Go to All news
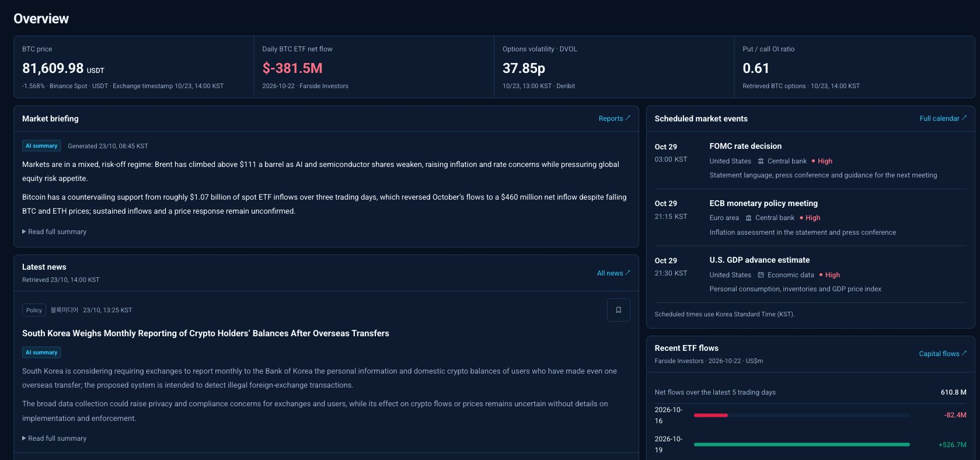980x460 pixels. (613, 273)
